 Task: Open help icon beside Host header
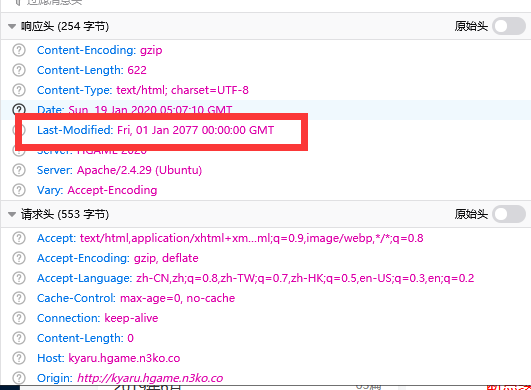pos(19,358)
